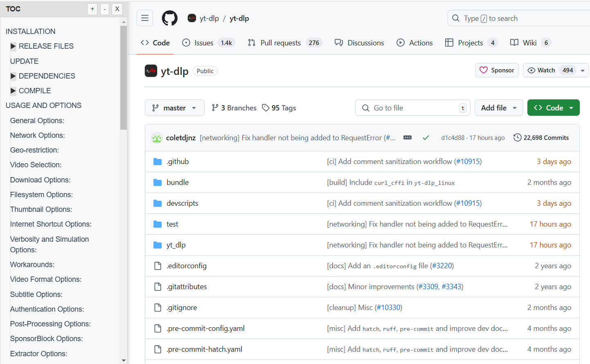
Task: Click the .editorconfig file icon
Action: pos(158,266)
